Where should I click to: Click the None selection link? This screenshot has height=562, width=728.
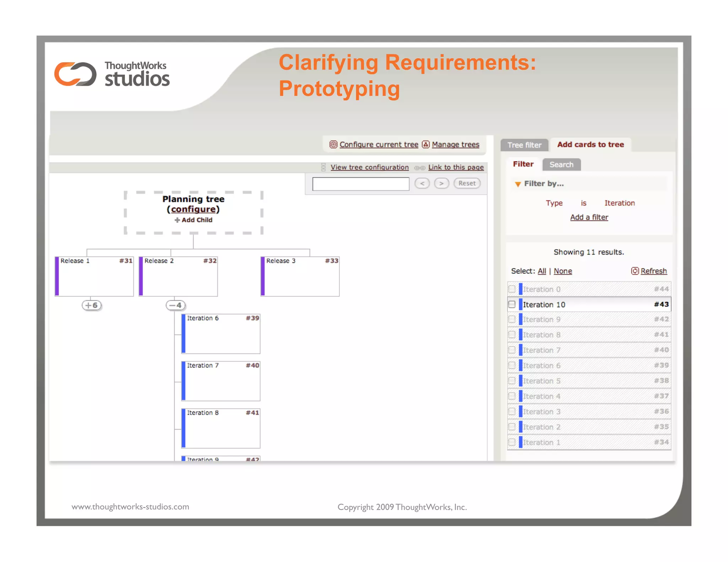[x=563, y=271]
